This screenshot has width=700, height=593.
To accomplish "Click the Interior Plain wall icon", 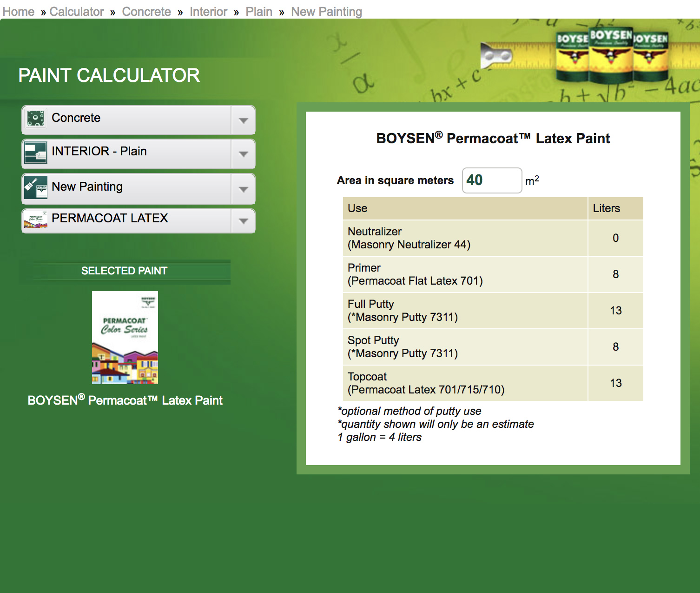I will (x=36, y=153).
